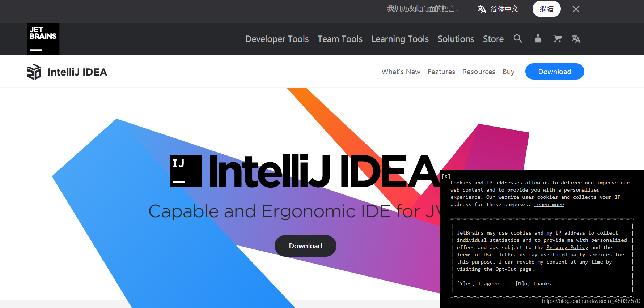Screen dimensions: 644x308
Task: Click the IntelliJ IDEA product title text
Action: (77, 72)
